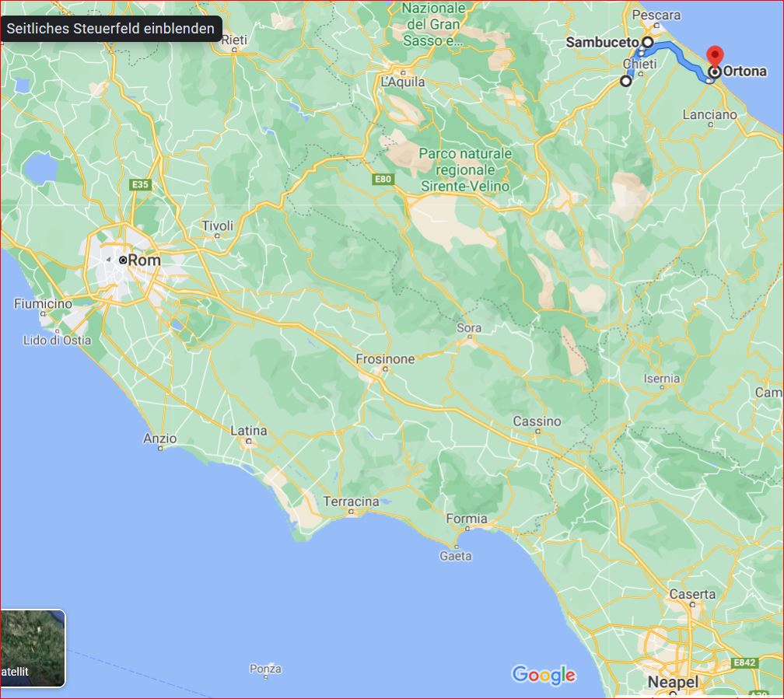Select the Fiumicino label near Rom
Image resolution: width=784 pixels, height=699 pixels.
[43, 303]
